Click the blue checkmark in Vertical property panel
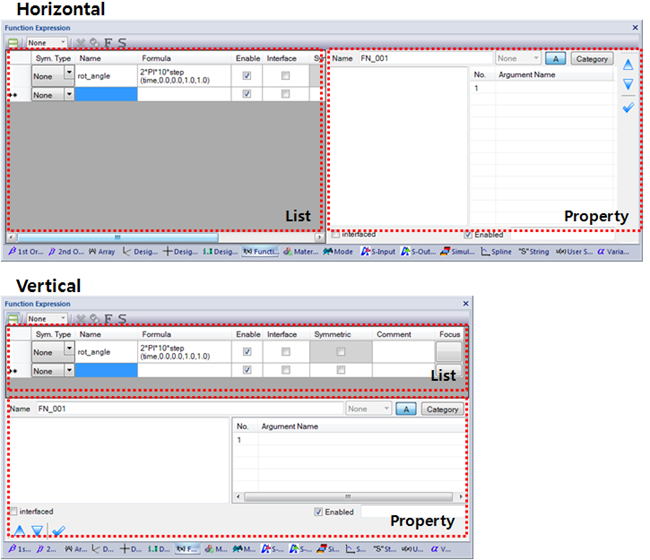The height and width of the screenshot is (560, 650). (x=59, y=530)
